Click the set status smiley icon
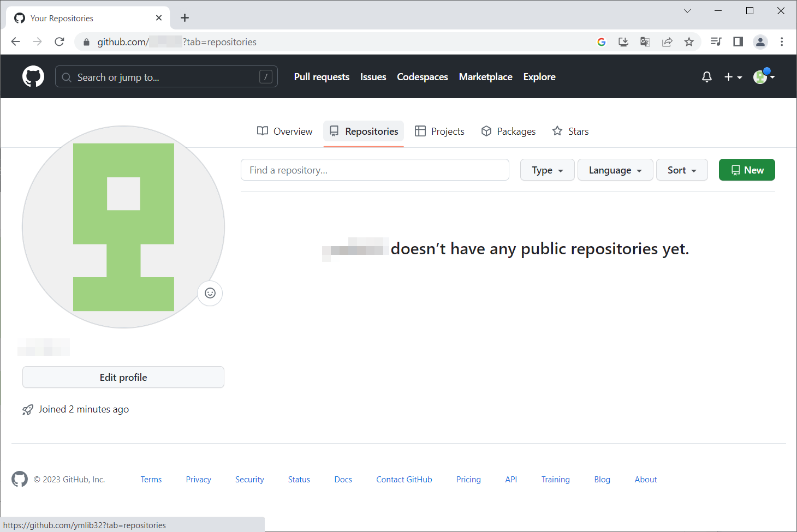This screenshot has height=532, width=797. 210,294
